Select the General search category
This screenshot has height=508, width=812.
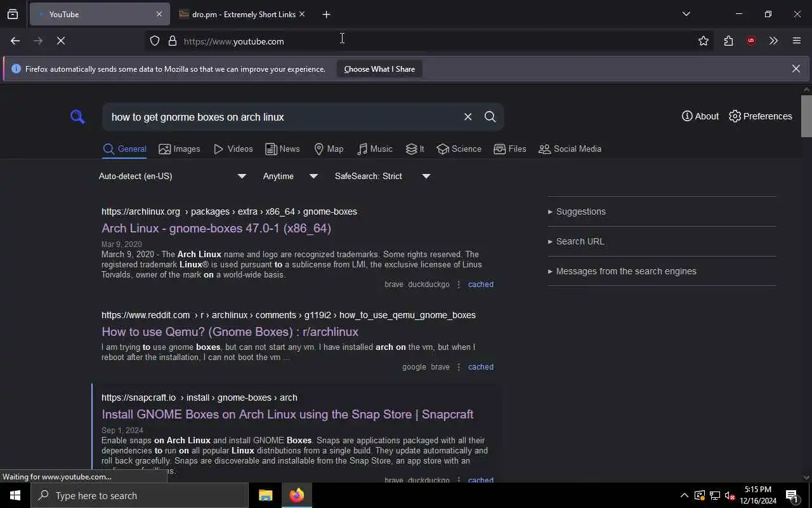click(x=124, y=149)
